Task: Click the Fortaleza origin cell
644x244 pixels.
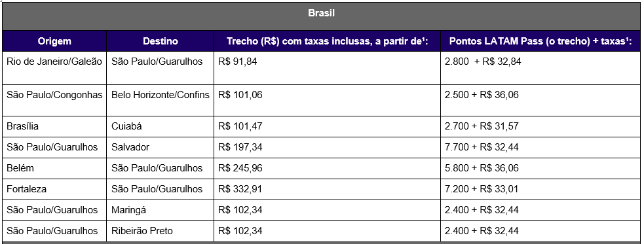Action: click(x=54, y=189)
